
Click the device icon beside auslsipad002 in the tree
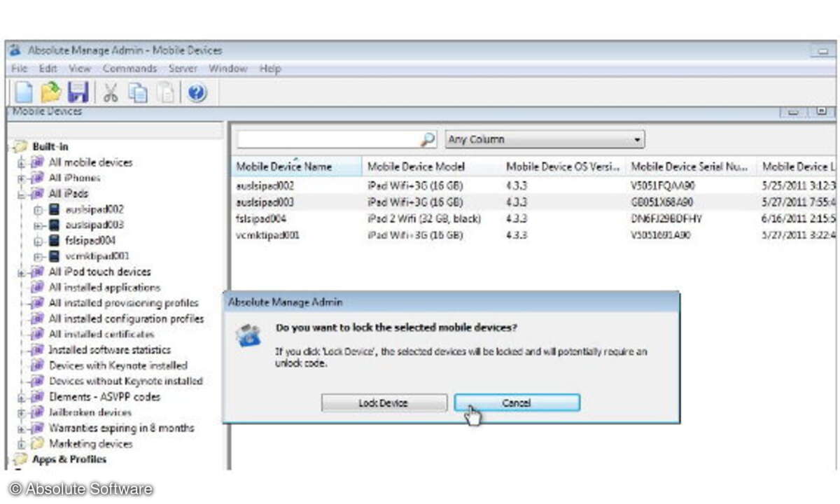[x=54, y=209]
